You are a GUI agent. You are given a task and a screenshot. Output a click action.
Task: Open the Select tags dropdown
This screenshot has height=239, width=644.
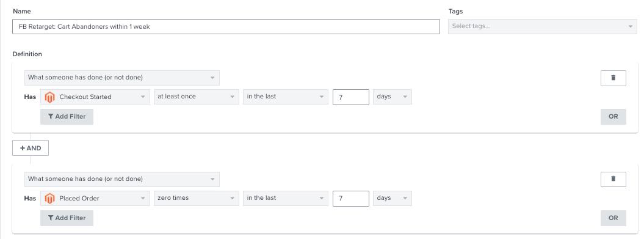pyautogui.click(x=542, y=26)
